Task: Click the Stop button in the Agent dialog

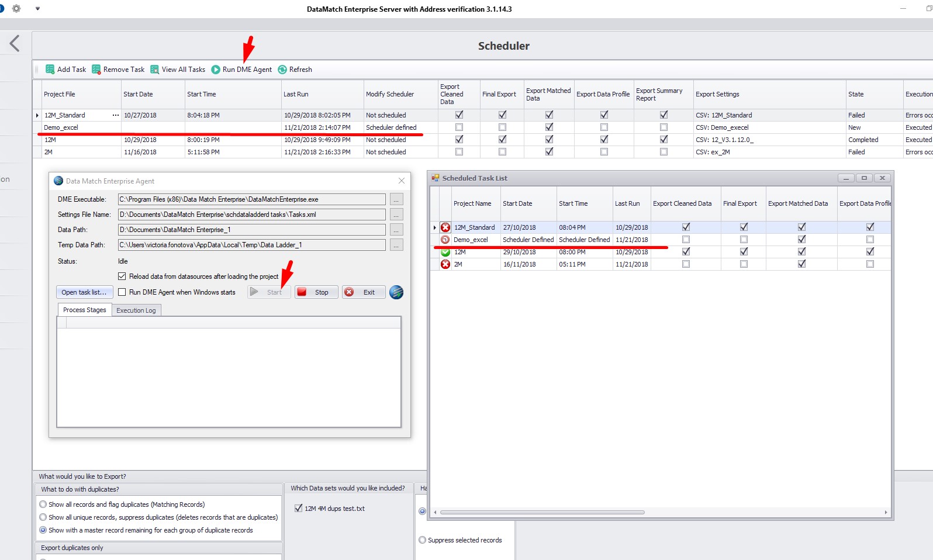Action: pos(316,292)
